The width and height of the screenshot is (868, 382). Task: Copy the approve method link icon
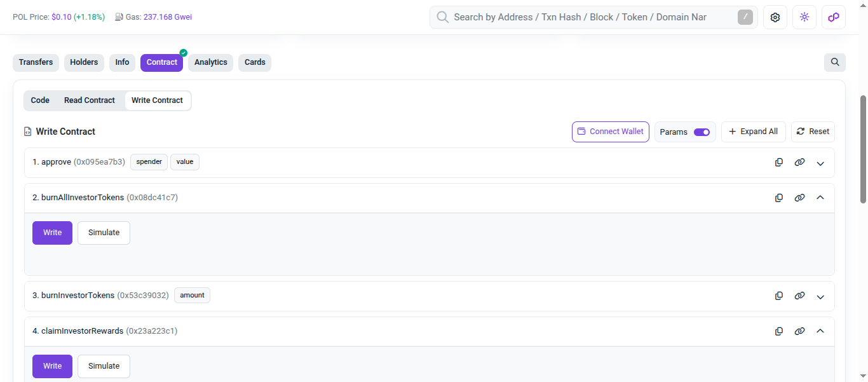point(799,163)
